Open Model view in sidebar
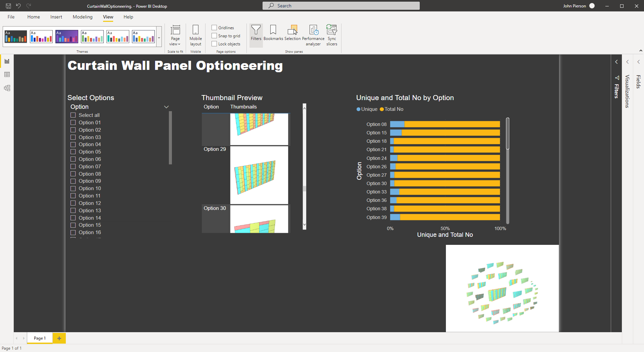This screenshot has height=352, width=644. click(x=7, y=88)
